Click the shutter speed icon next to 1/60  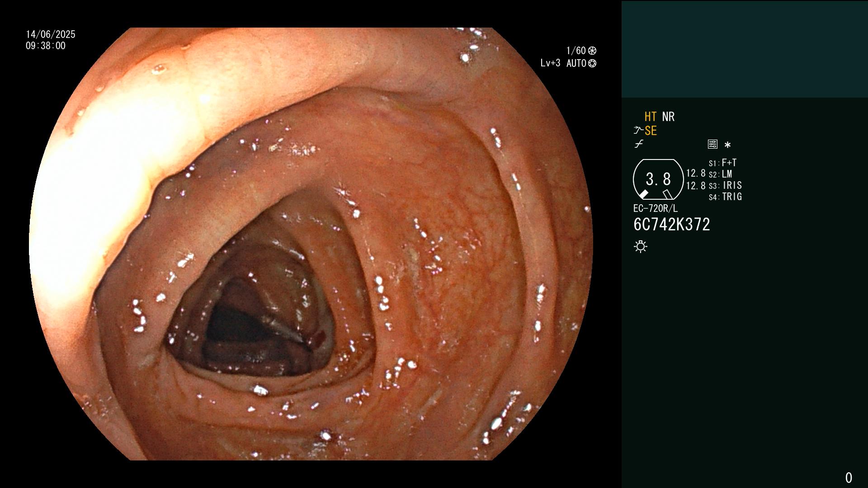coord(592,51)
